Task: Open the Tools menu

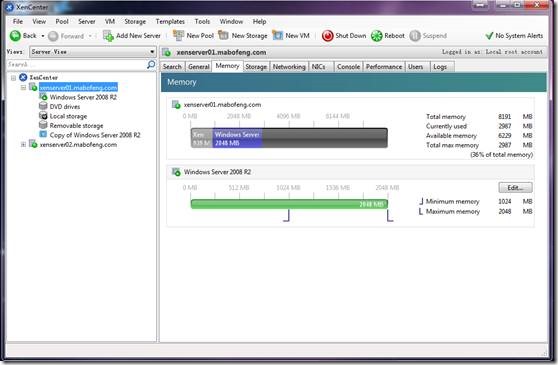Action: pyautogui.click(x=202, y=21)
